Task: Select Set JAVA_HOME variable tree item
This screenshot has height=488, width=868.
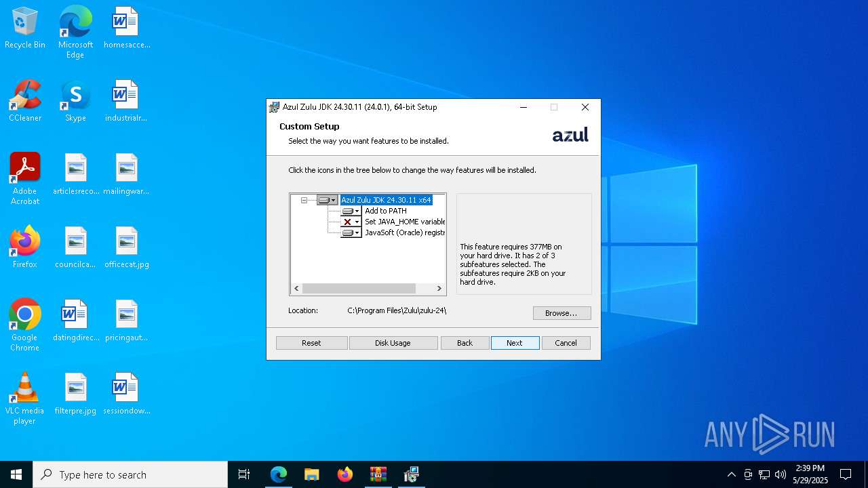Action: click(405, 222)
